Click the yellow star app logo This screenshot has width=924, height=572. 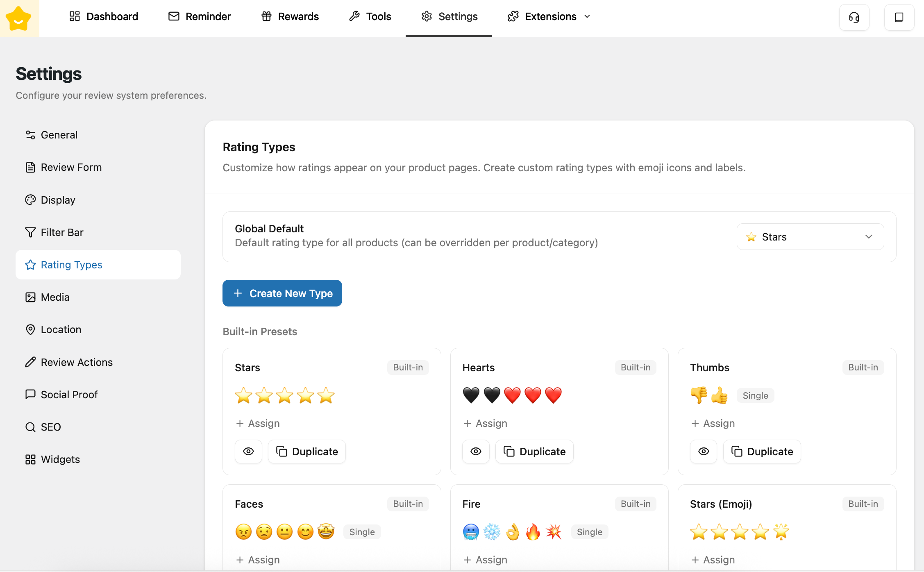(x=19, y=18)
